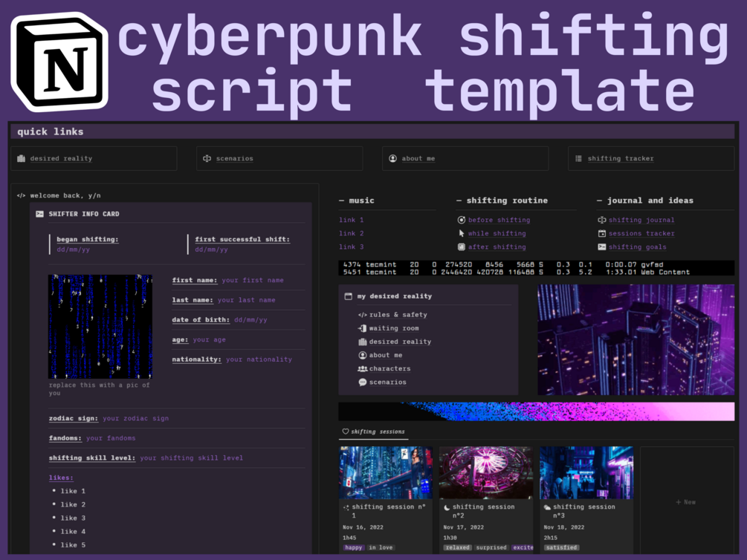Click the sparkle icon on shifting session n°1
Viewport: 747px width, 560px height.
point(346,507)
